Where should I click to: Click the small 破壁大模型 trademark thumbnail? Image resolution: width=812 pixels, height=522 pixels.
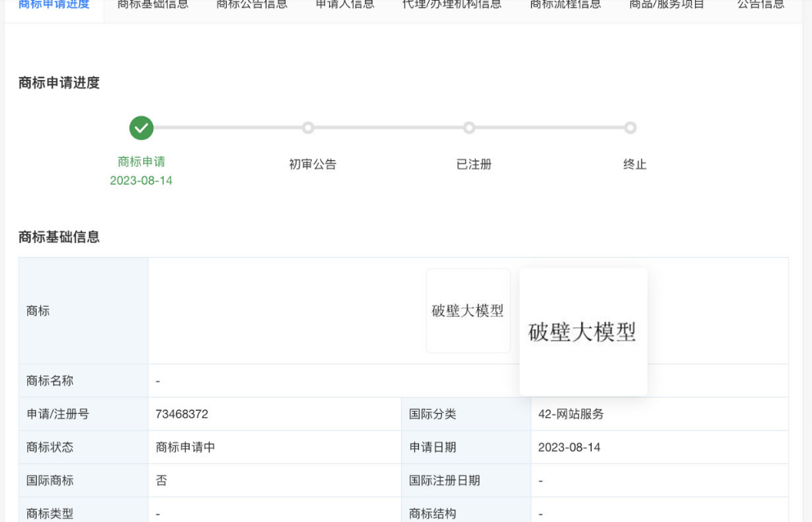[x=468, y=311]
